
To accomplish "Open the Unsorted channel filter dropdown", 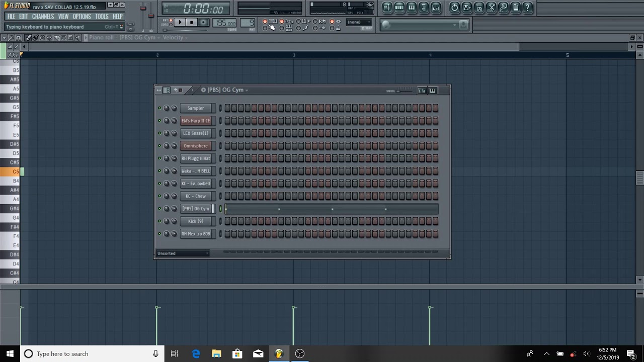I will [183, 253].
